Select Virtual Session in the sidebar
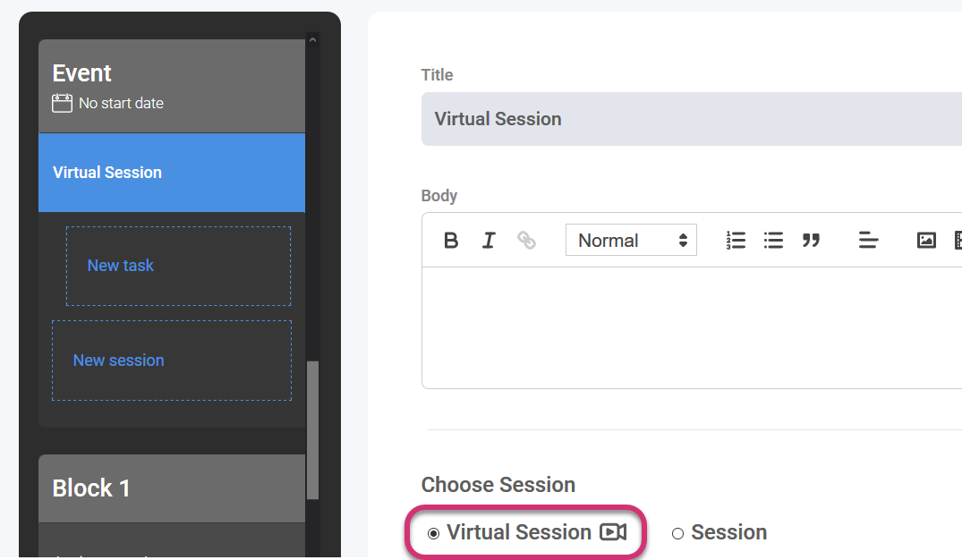The image size is (962, 560). pos(172,173)
